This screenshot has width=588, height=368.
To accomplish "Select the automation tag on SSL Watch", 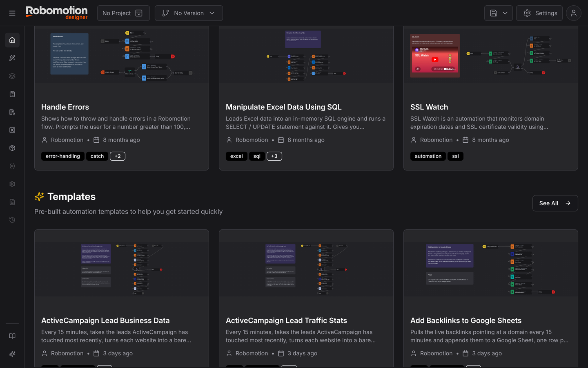I will coord(428,156).
